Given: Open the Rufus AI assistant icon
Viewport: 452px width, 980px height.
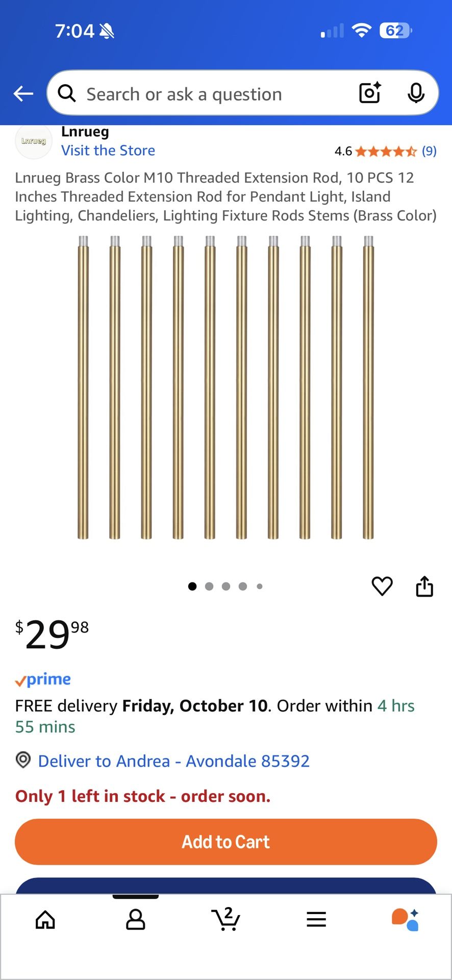Looking at the screenshot, I should pos(406,920).
